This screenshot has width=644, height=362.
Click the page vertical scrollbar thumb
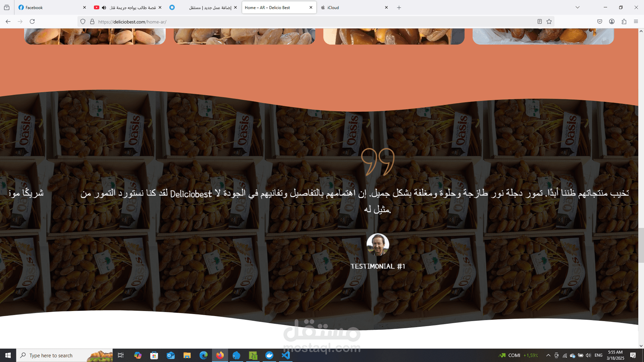641,245
